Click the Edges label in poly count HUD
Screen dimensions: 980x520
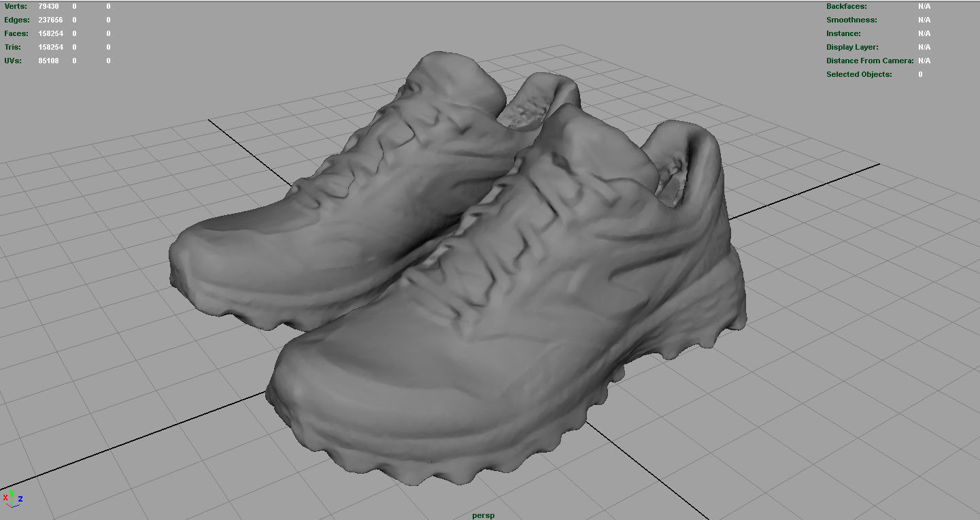[17, 20]
